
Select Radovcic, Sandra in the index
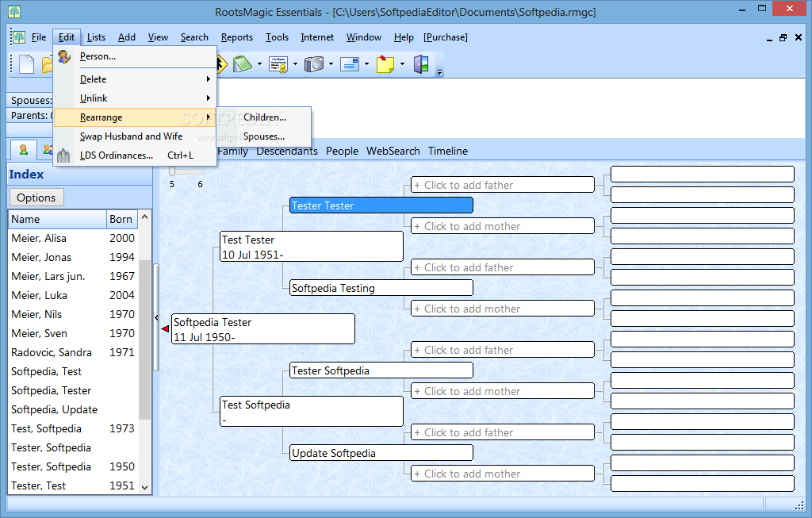point(73,353)
